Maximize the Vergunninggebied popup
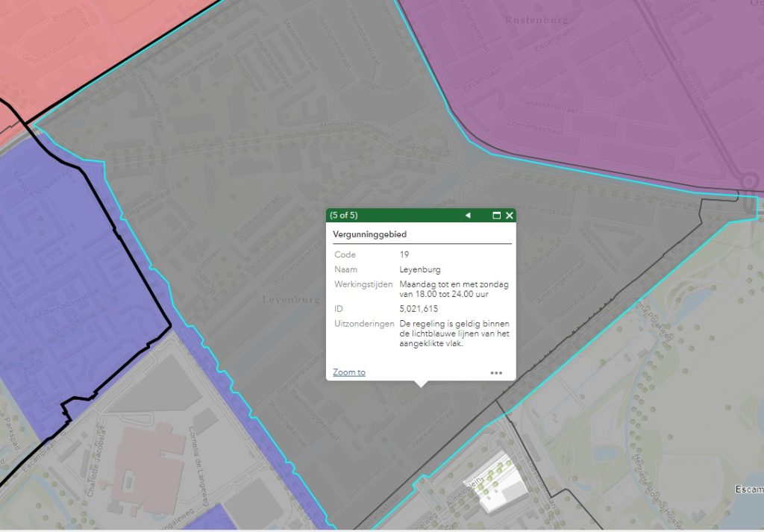764x532 pixels. (496, 216)
